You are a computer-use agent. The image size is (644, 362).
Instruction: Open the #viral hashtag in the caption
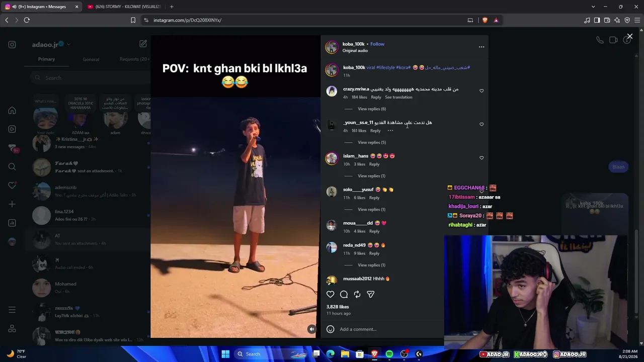coord(371,67)
